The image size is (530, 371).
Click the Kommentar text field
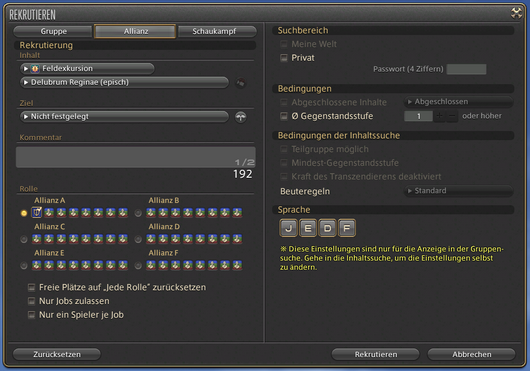pyautogui.click(x=136, y=157)
